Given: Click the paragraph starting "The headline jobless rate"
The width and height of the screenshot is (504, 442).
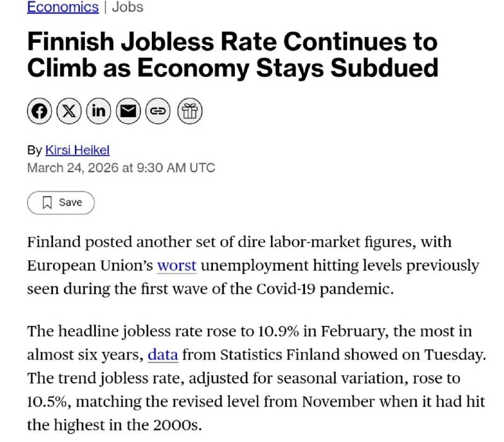Looking at the screenshot, I should pyautogui.click(x=252, y=378).
